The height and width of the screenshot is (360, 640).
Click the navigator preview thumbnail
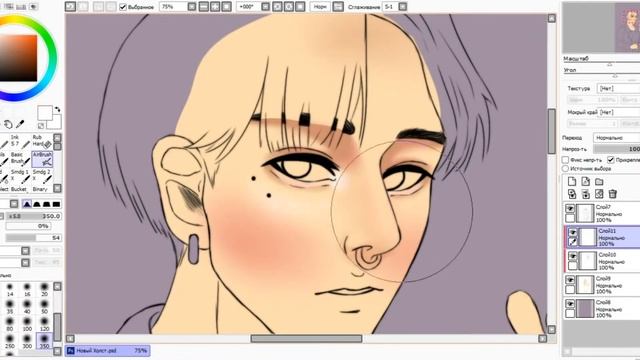click(601, 27)
